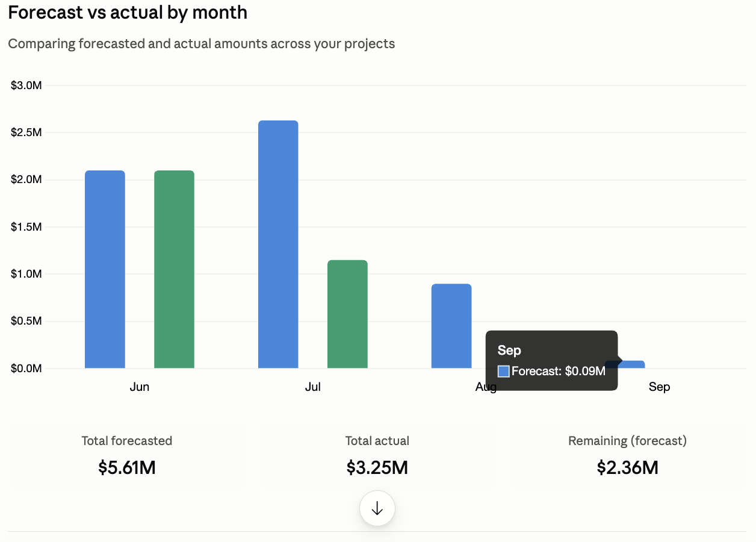Click the Total forecasted $5.61M card

(x=127, y=455)
